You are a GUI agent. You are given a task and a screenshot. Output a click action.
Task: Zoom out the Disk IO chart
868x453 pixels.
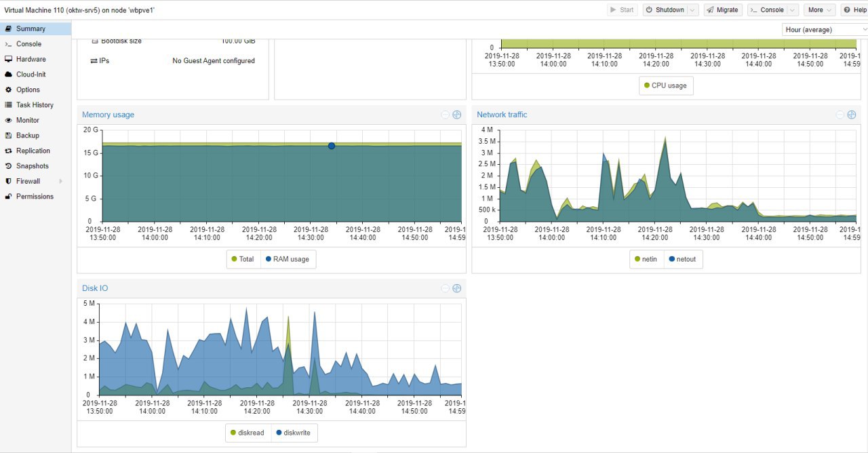(x=446, y=288)
